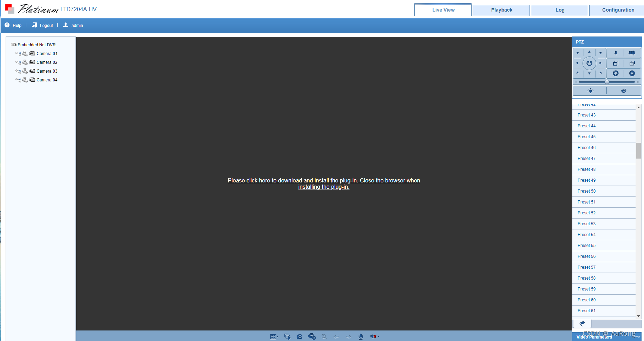Toggle the PTZ wiper button
Viewport: 644px width, 341px height.
(624, 91)
